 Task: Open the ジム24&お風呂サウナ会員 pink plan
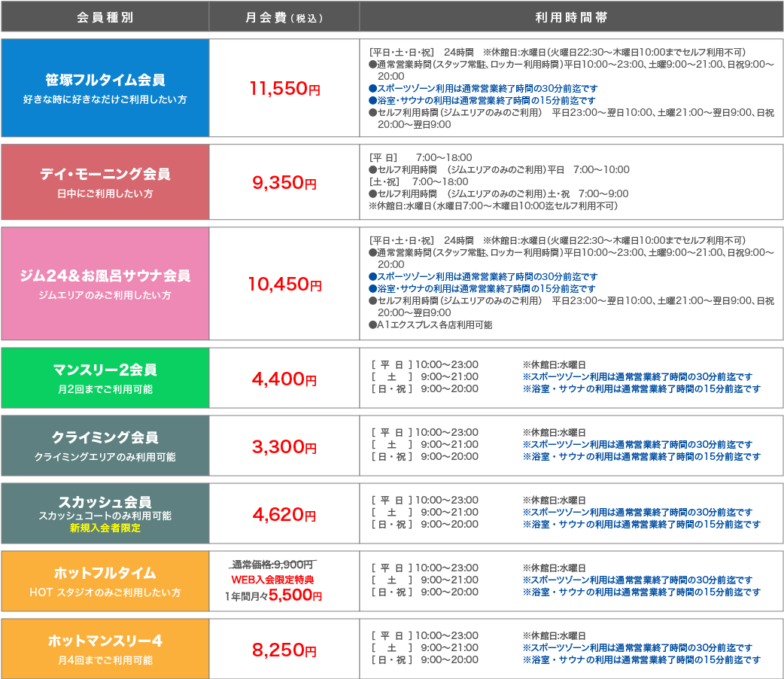click(x=105, y=283)
